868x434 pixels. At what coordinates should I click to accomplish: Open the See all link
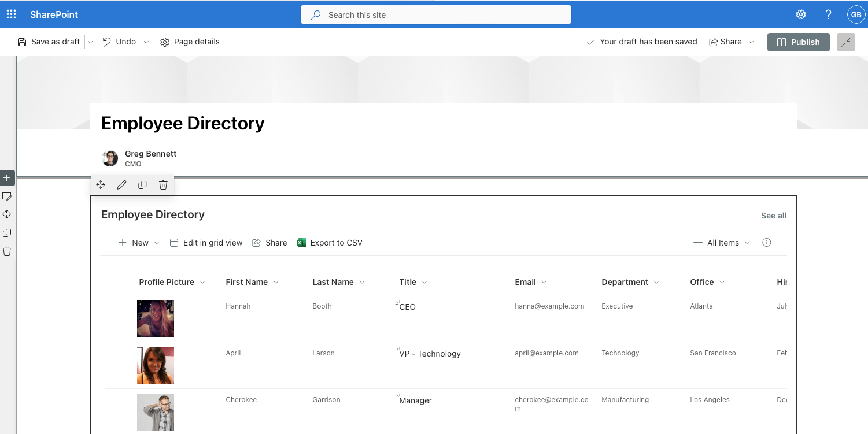[x=774, y=215]
